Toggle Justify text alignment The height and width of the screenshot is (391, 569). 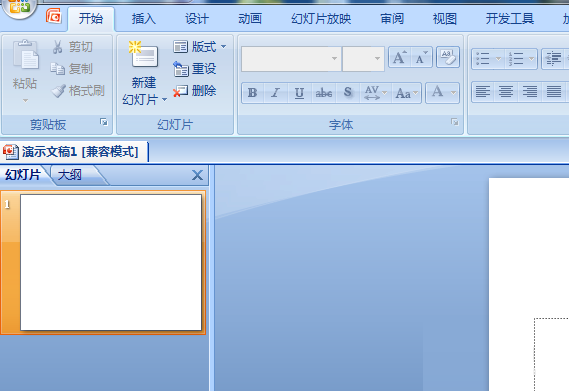click(x=554, y=91)
